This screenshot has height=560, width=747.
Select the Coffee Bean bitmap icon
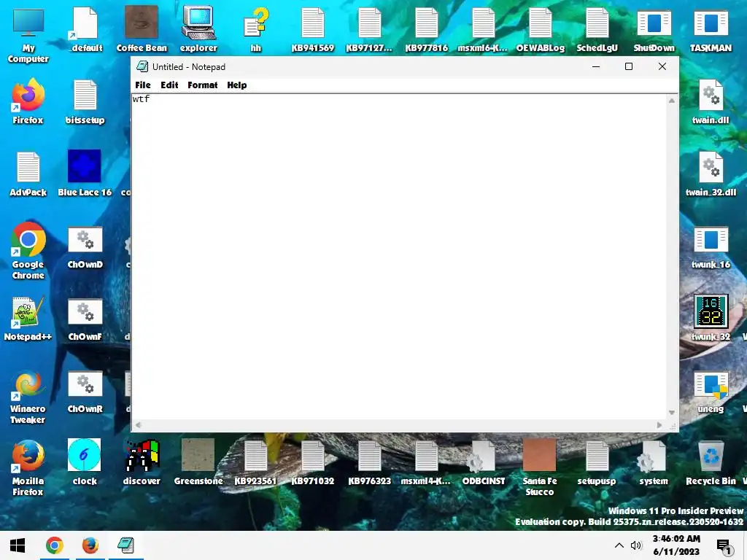coord(142,29)
